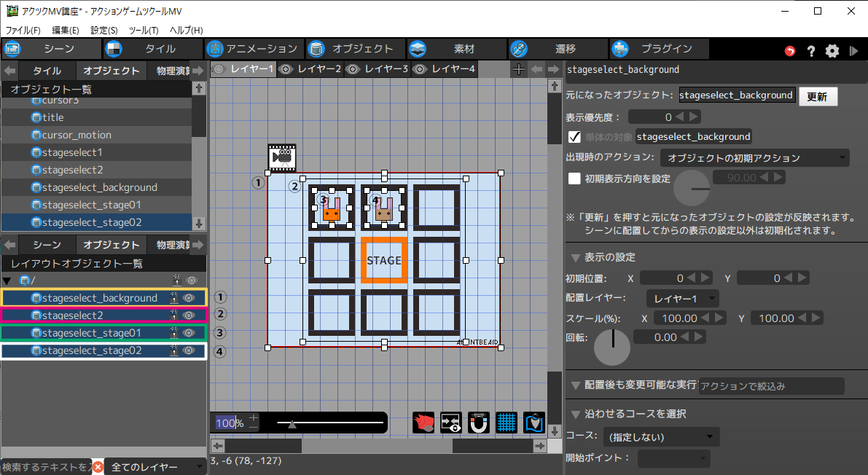Open the ファイル(F) menu
The height and width of the screenshot is (475, 868).
[x=23, y=31]
